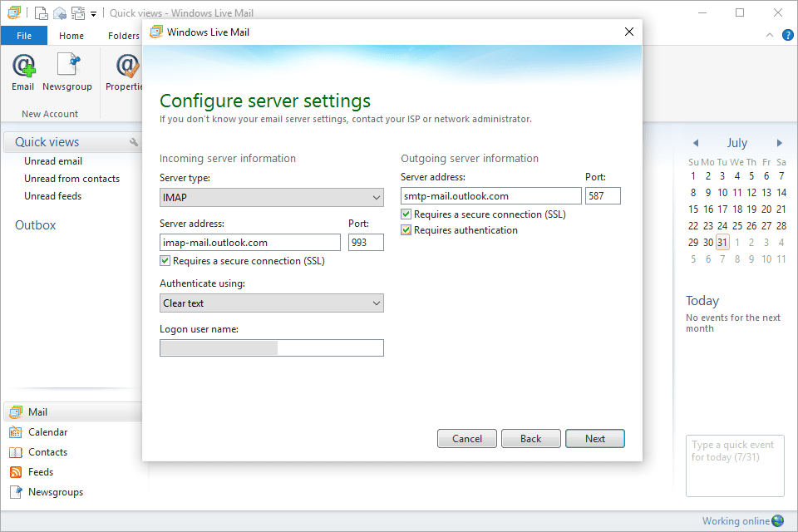Open the quick access toolbar customize dropdown arrow
This screenshot has width=798, height=532.
(x=94, y=14)
